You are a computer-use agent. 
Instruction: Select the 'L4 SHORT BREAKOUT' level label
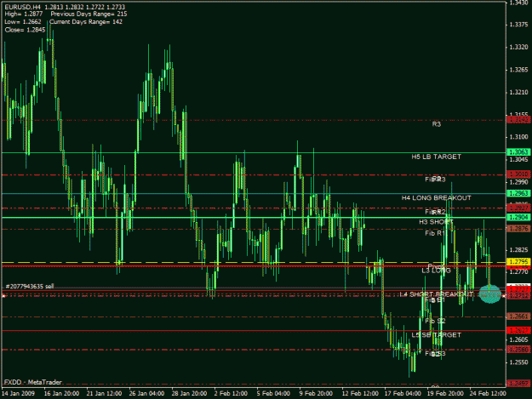tap(436, 294)
